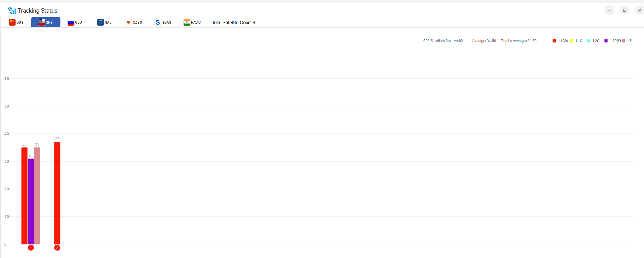The image size is (644, 258).
Task: Hide the L5 signal in legend
Action: pos(627,41)
